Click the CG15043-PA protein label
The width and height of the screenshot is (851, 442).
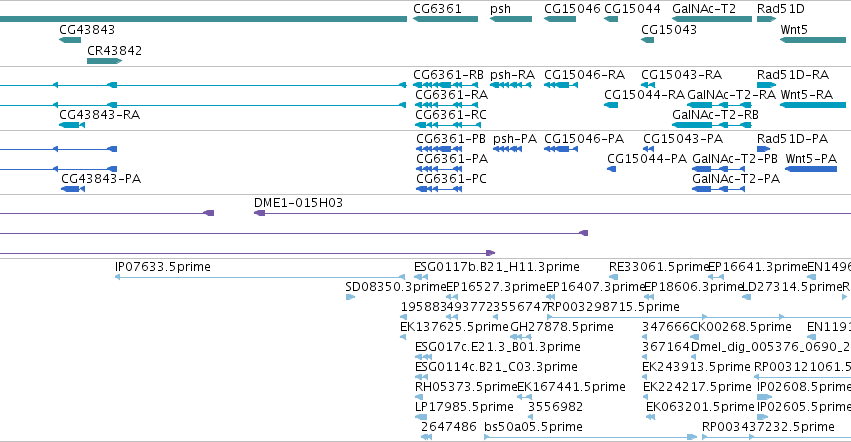tap(683, 138)
